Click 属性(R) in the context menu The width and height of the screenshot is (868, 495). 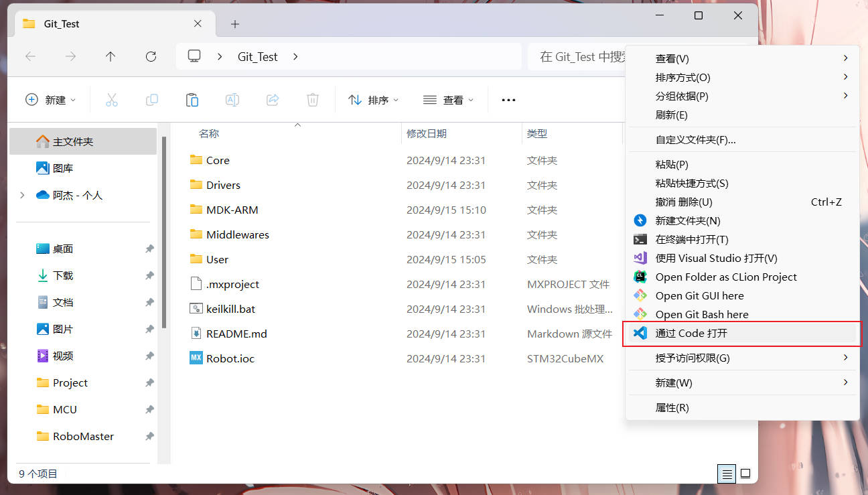tap(672, 407)
